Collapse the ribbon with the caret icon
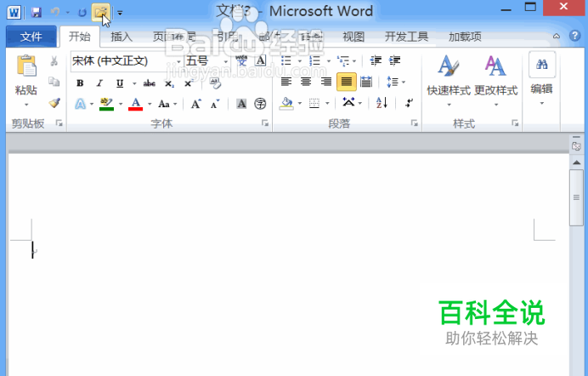This screenshot has height=376, width=588. coord(557,36)
